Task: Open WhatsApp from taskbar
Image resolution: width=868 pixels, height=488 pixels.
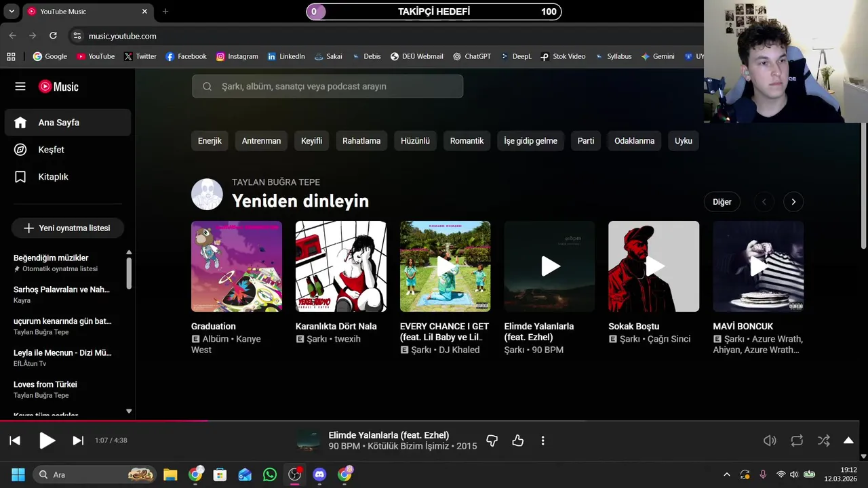Action: click(270, 474)
